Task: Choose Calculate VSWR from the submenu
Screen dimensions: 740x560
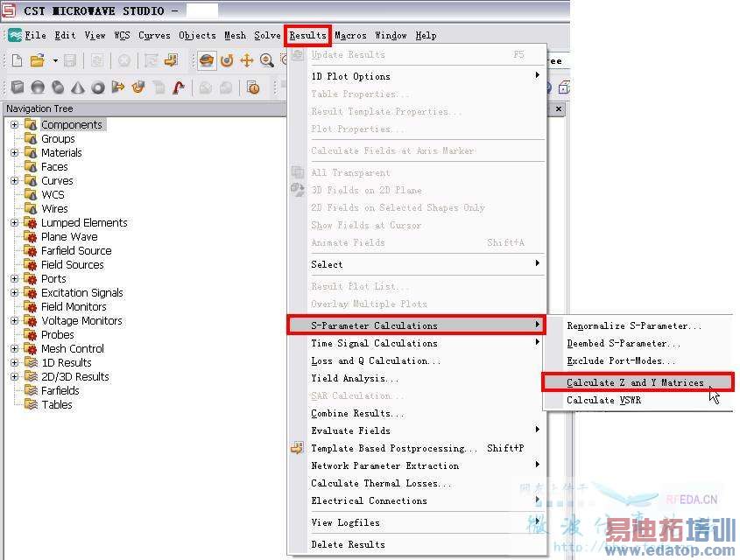Action: [x=638, y=400]
